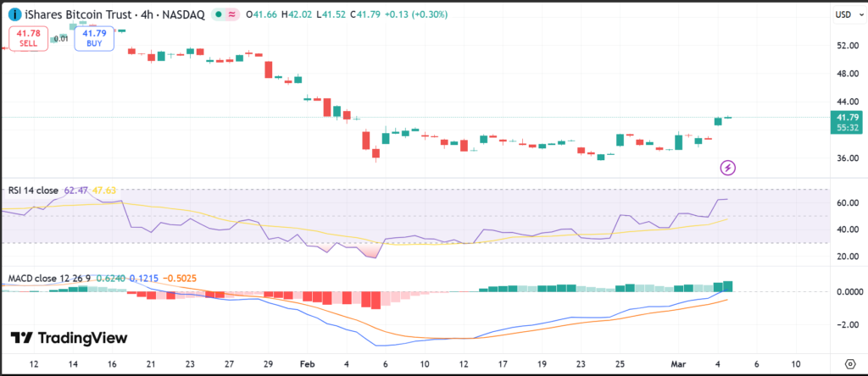Click the purple lightning bolt event icon

tap(727, 167)
